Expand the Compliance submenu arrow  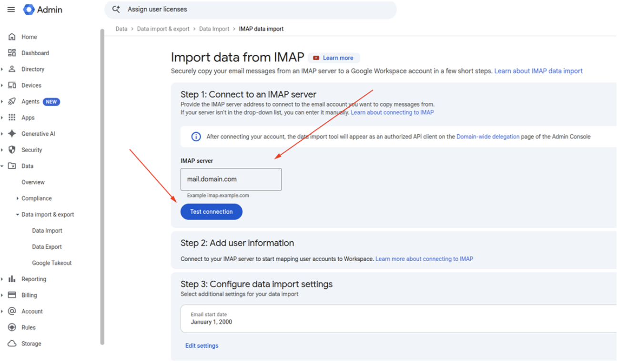(x=18, y=198)
